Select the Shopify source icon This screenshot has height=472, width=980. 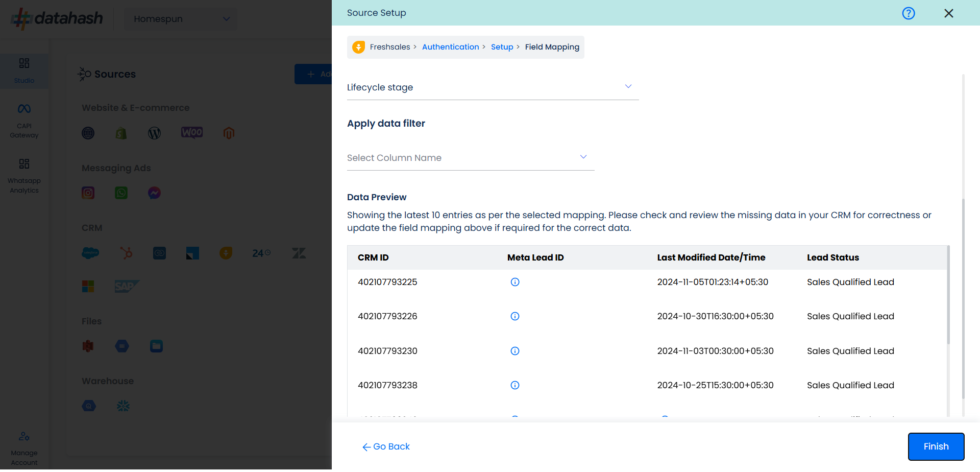(121, 133)
